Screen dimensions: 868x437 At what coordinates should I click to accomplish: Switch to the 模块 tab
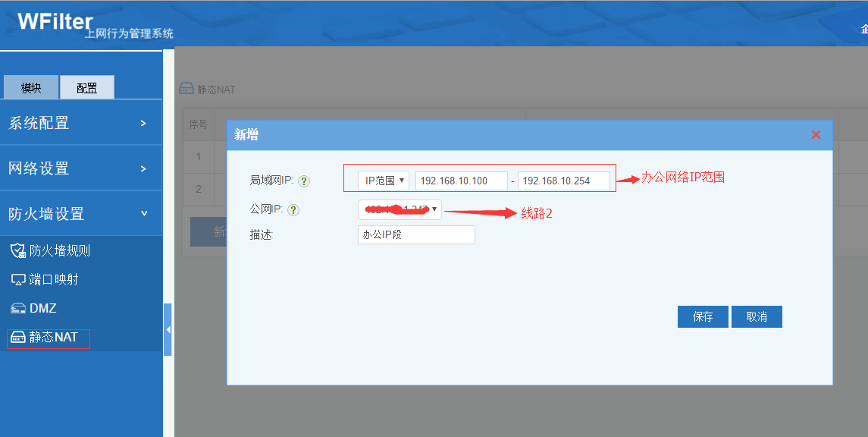pyautogui.click(x=31, y=88)
